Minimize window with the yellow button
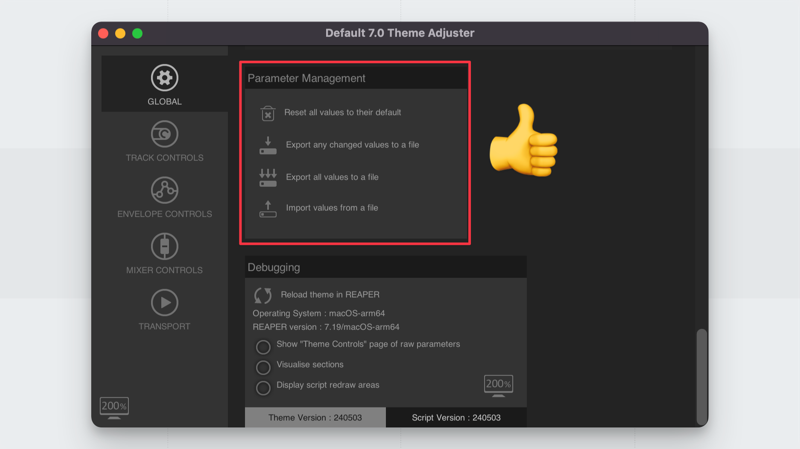The height and width of the screenshot is (449, 800). tap(120, 34)
